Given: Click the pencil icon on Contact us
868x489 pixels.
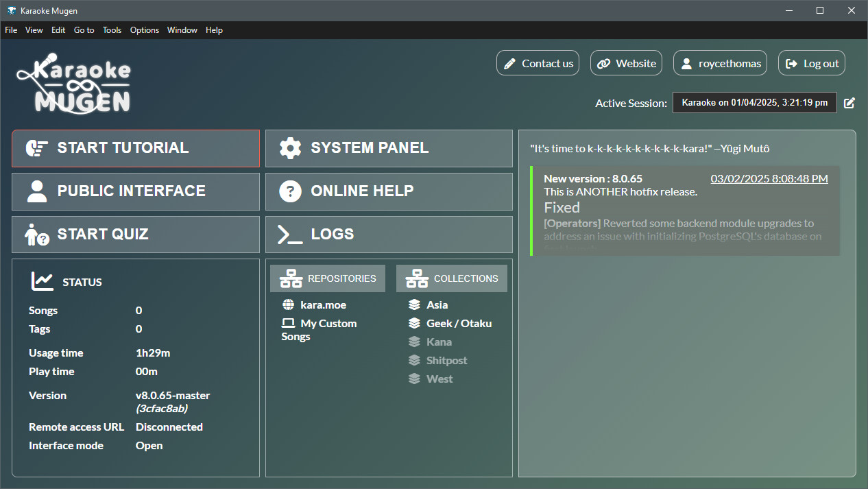Looking at the screenshot, I should 509,64.
